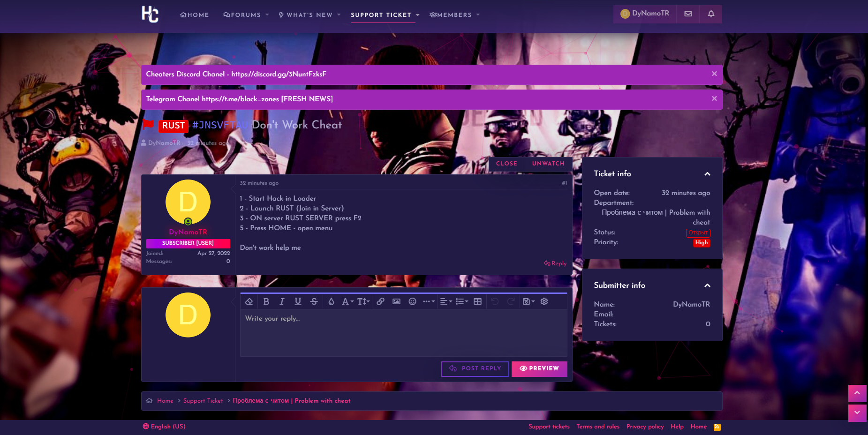This screenshot has height=435, width=868.
Task: Open Help footer link
Action: point(677,427)
